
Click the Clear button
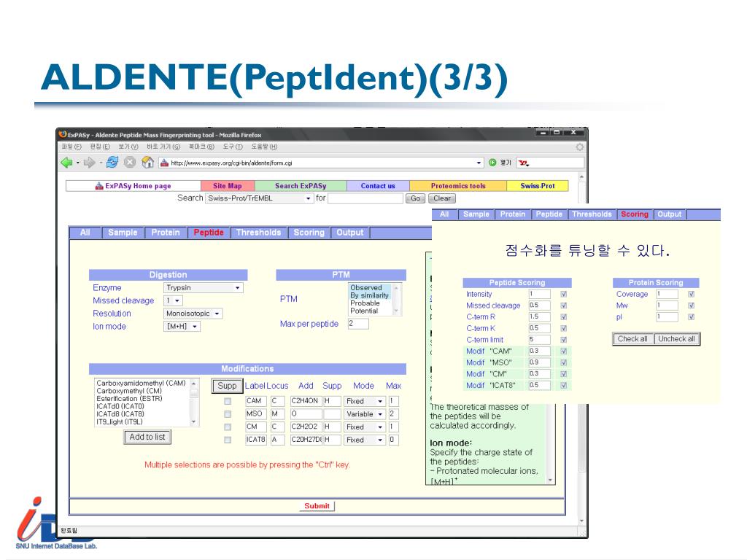[x=441, y=198]
